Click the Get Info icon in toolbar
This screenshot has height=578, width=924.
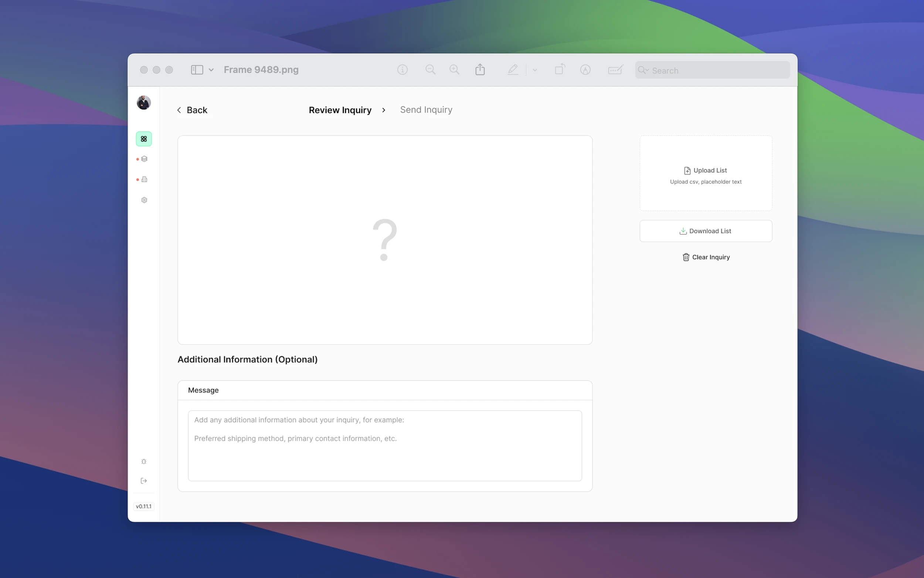402,70
